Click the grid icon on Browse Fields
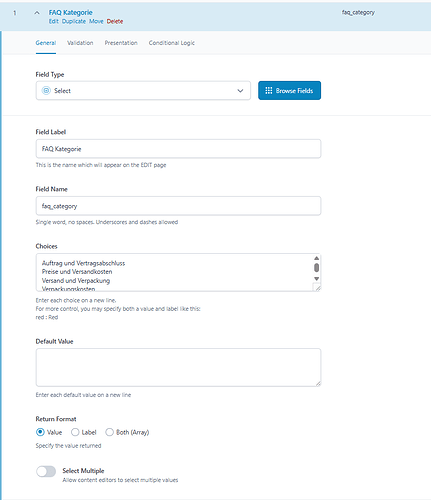 (269, 91)
